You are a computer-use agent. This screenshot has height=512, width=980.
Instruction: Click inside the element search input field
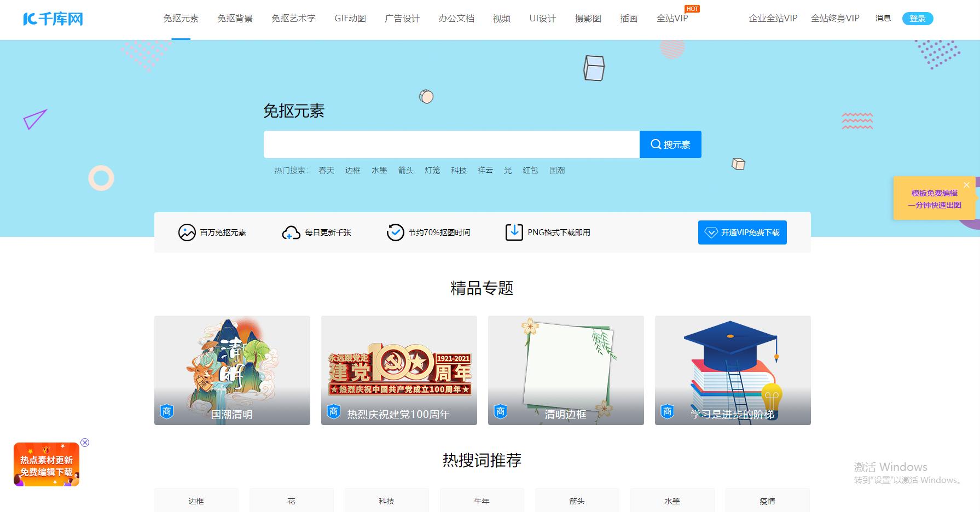tap(449, 144)
